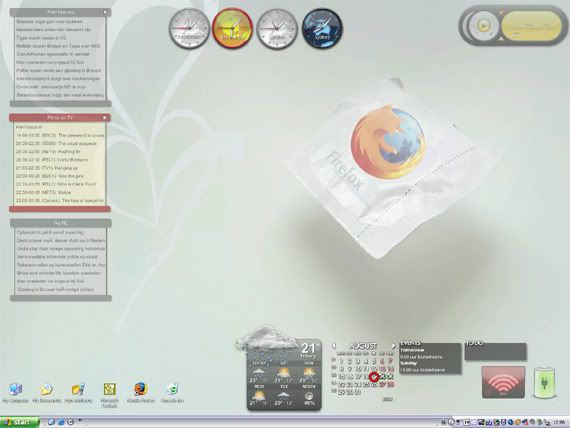Click the grey header of the third news widget
Image resolution: width=570 pixels, height=428 pixels.
61,223
